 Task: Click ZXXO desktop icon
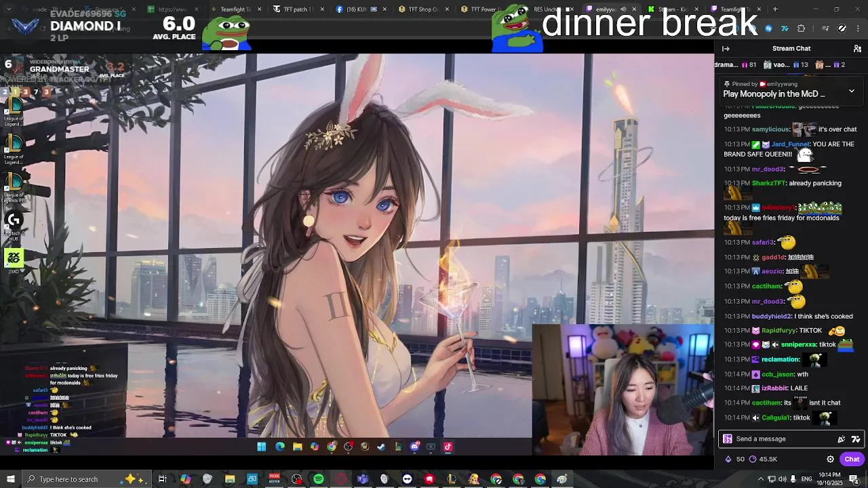(x=14, y=262)
